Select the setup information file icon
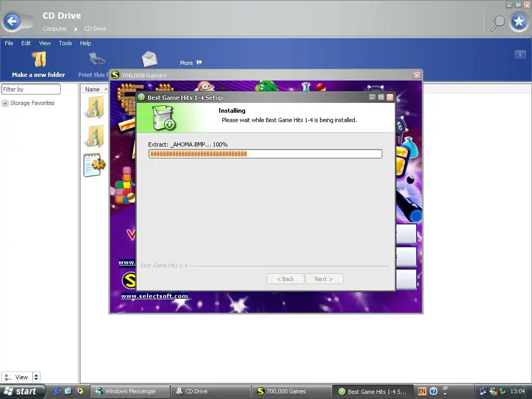 click(94, 165)
